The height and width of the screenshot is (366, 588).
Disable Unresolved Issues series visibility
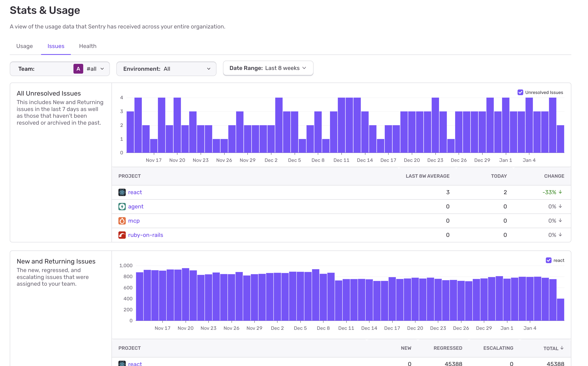tap(520, 92)
